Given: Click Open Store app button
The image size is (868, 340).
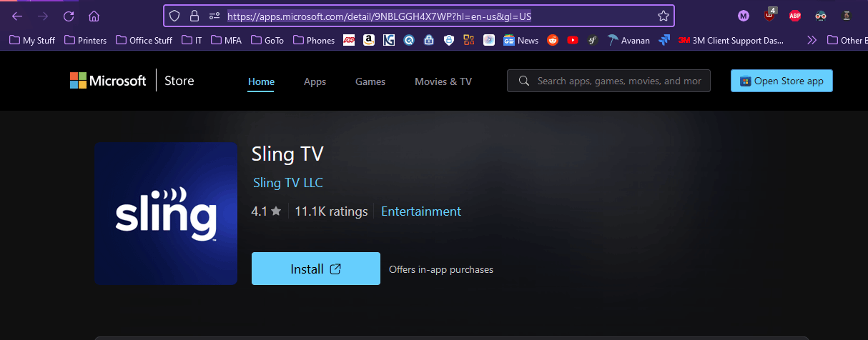Looking at the screenshot, I should 781,81.
